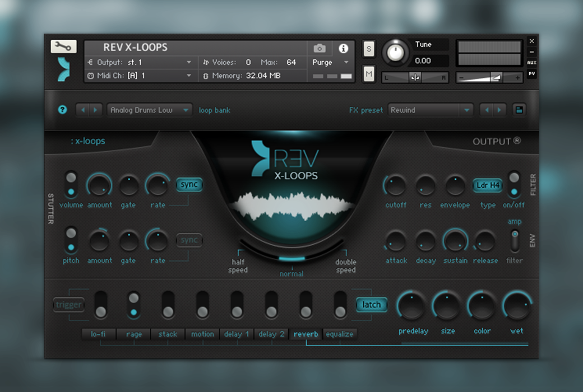Select the next FX preset

point(499,110)
